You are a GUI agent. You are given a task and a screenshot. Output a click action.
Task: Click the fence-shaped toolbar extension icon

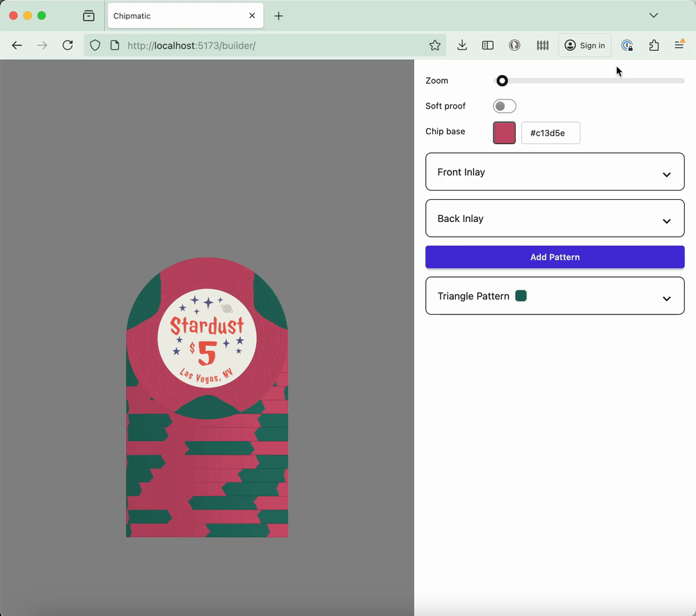tap(542, 45)
